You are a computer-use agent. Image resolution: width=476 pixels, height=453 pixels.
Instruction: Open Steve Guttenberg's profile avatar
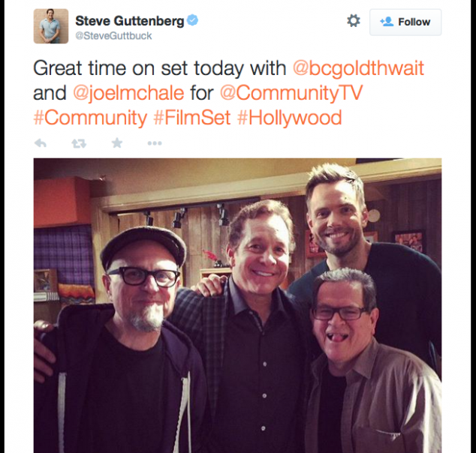click(51, 26)
